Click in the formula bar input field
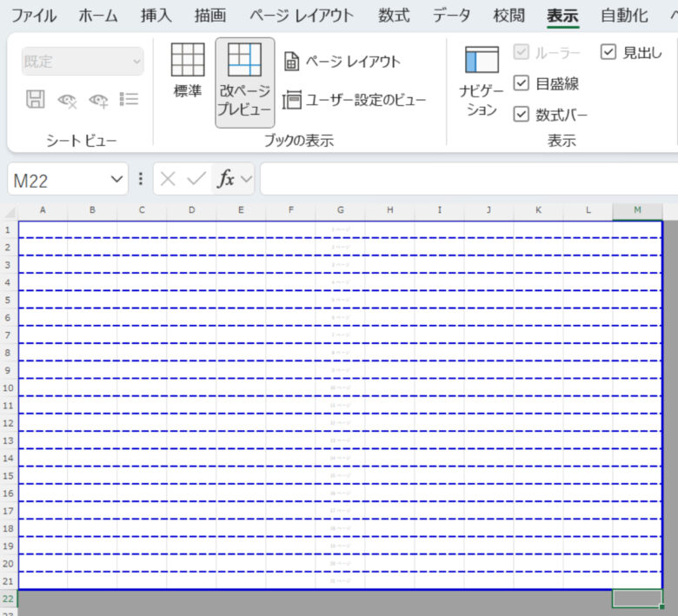 [469, 178]
